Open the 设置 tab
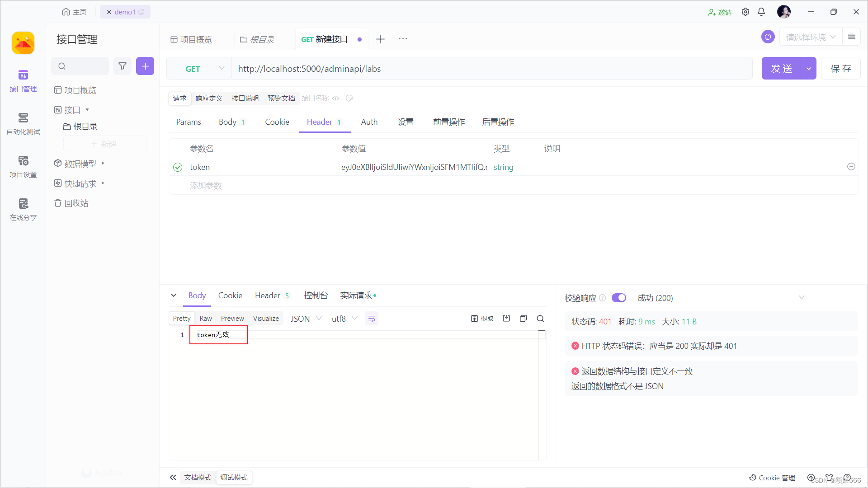 click(406, 122)
